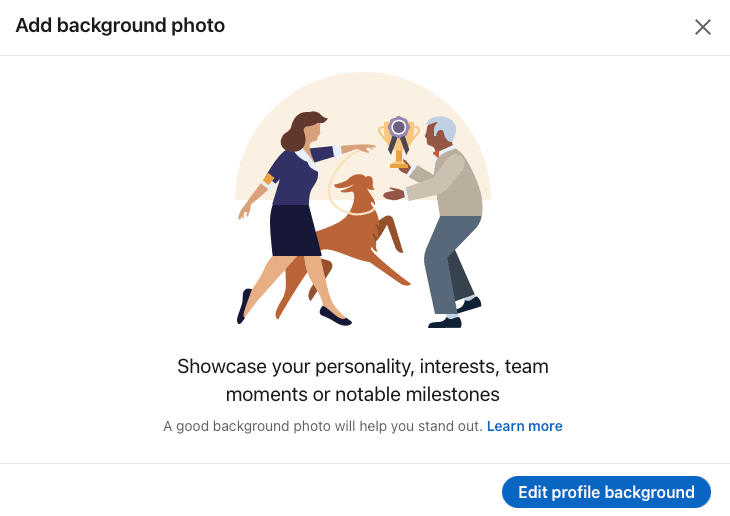
Task: Click the man's gray hair
Action: (444, 128)
